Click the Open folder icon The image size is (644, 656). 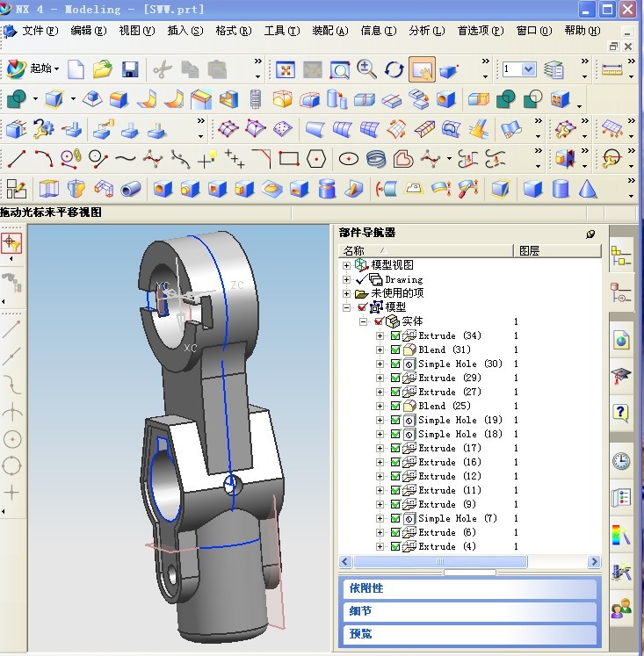[103, 69]
